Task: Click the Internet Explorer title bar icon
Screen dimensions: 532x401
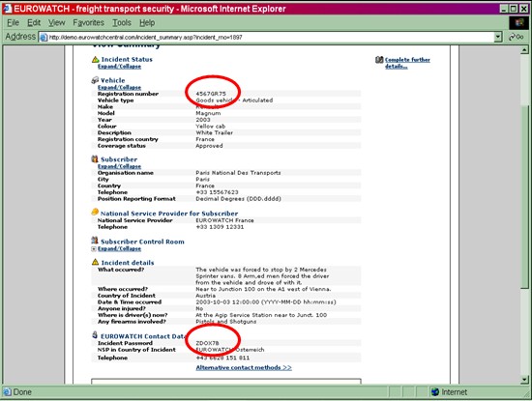Action: 7,9
